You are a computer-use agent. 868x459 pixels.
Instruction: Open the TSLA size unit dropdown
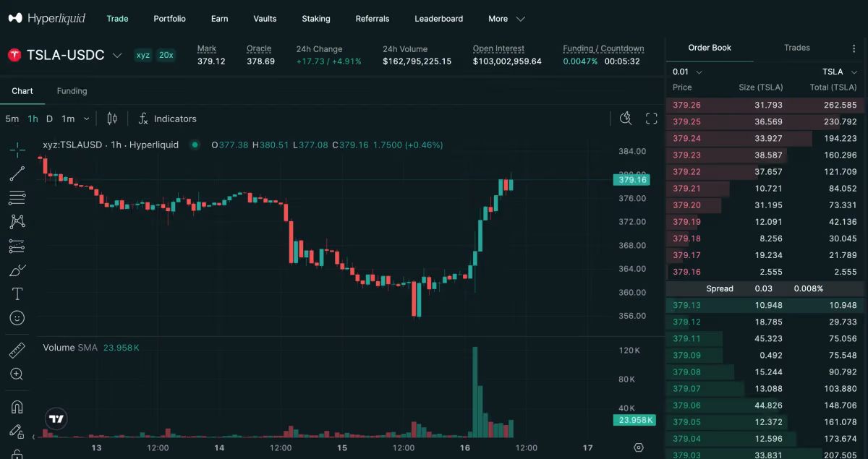pos(838,72)
